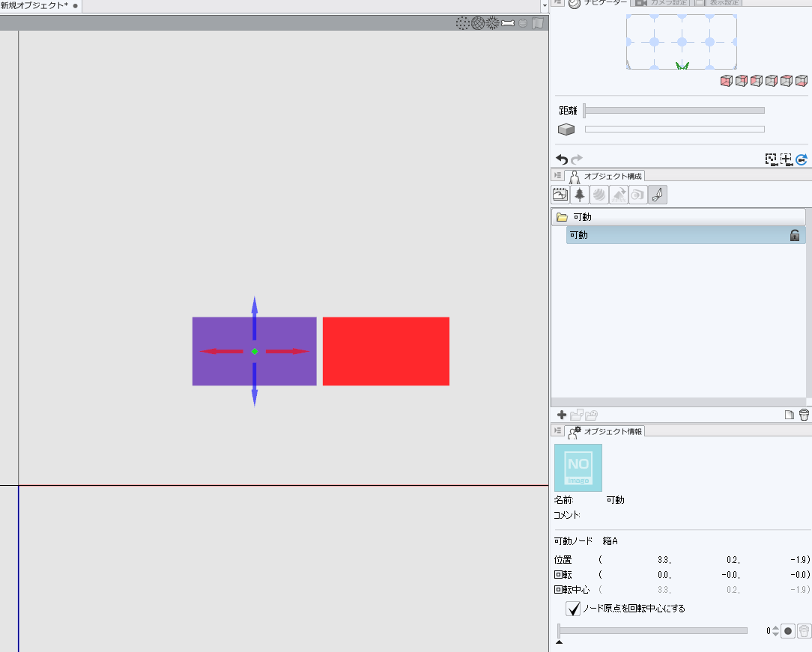Select the striped ball icon in object configuration toolbar
812x652 pixels.
599,195
